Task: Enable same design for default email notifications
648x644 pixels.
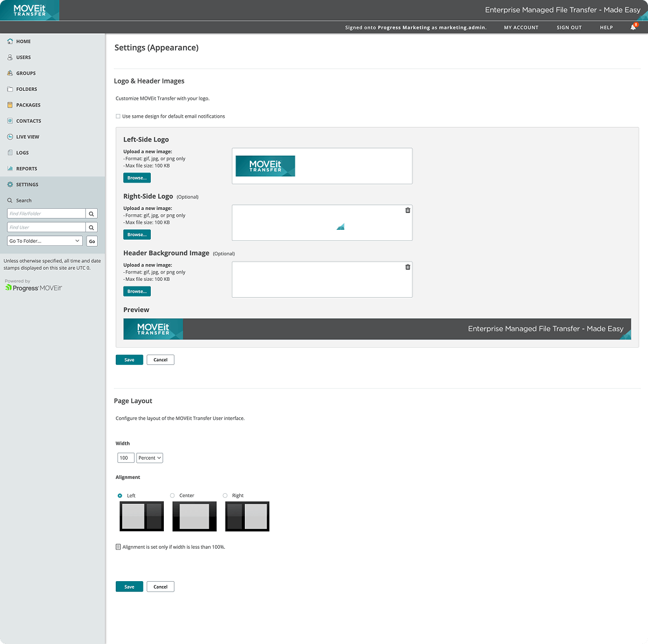Action: pos(118,116)
